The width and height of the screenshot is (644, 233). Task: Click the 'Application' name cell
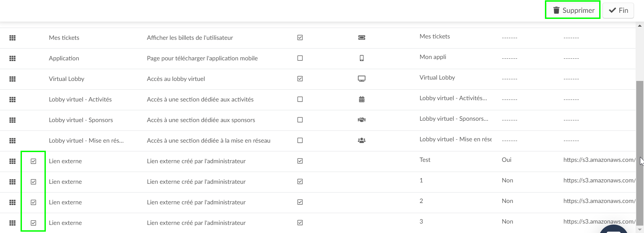coord(64,58)
